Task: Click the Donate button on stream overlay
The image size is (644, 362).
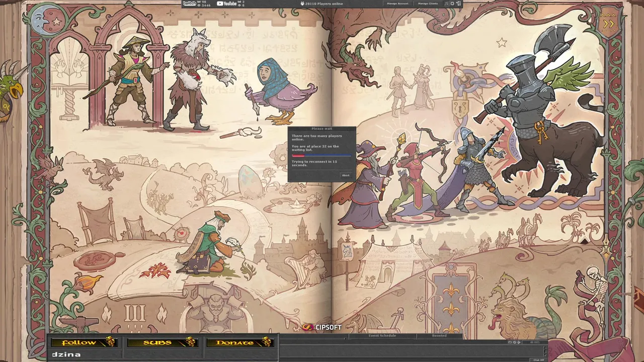Action: tap(240, 342)
